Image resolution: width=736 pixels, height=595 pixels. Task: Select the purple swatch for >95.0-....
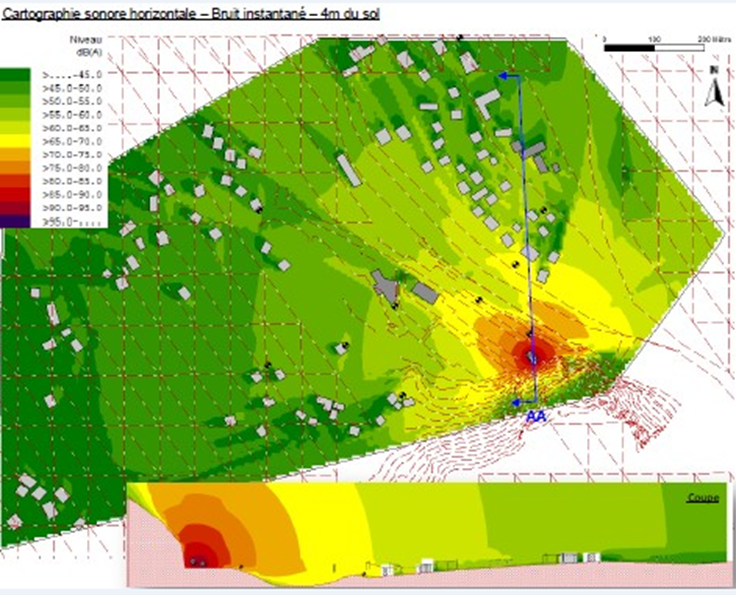tap(15, 221)
